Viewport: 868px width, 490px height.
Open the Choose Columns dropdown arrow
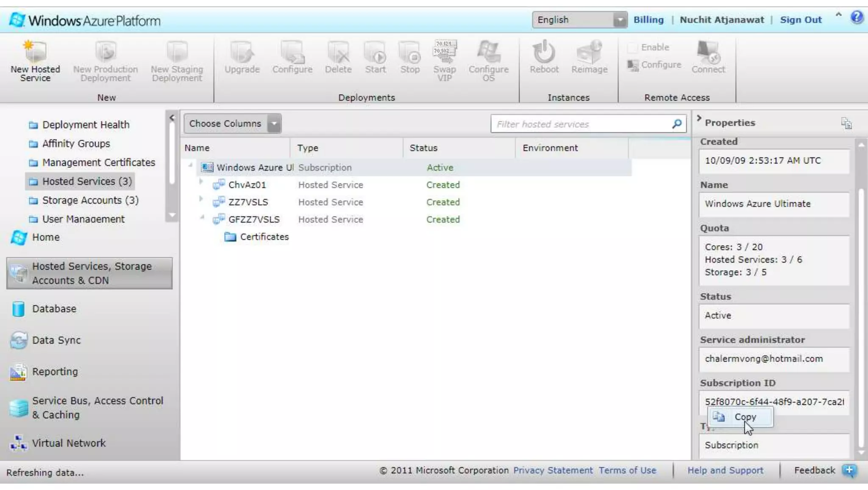point(274,124)
